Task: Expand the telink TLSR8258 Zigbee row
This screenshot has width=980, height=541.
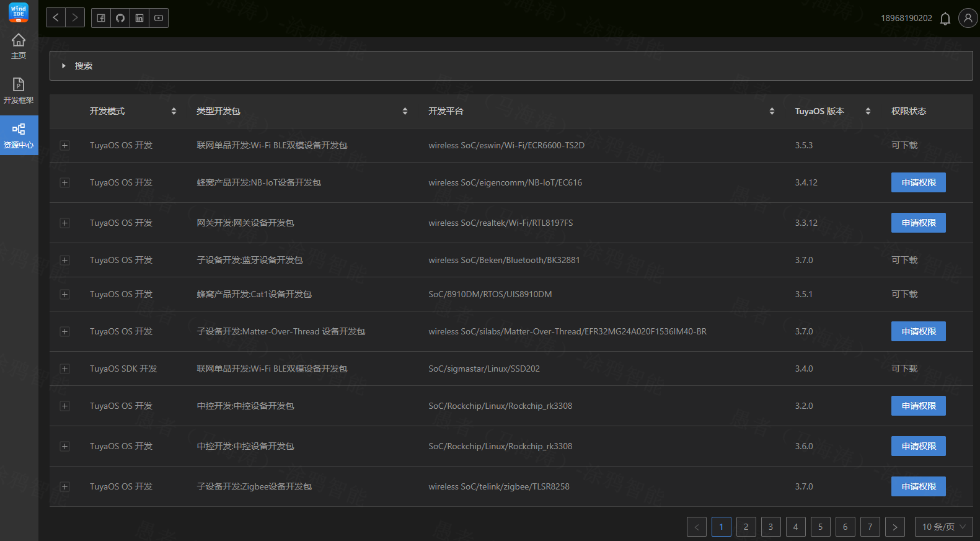Action: coord(64,486)
